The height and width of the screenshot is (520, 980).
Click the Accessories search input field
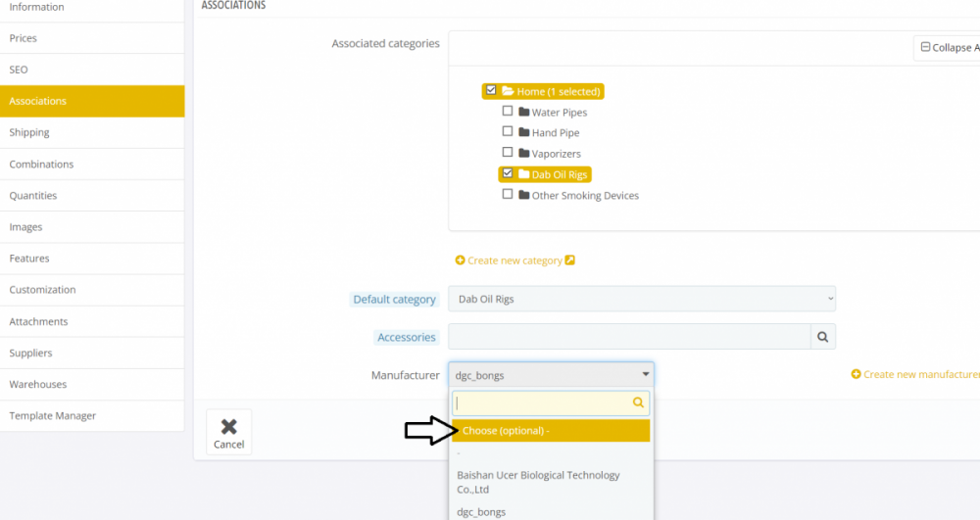(629, 337)
